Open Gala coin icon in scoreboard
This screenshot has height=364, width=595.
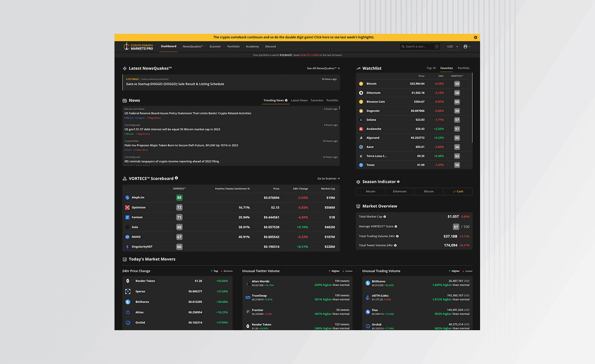[127, 227]
